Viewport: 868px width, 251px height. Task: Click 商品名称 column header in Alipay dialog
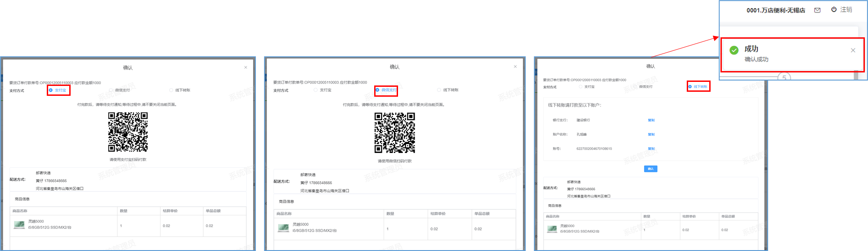pos(20,211)
